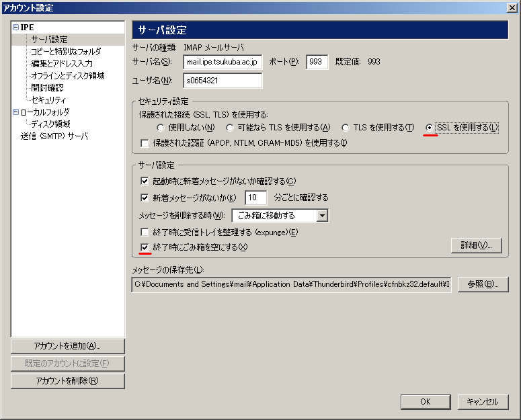Open 送信 (SMTP) サーバ settings
Screen dimensions: 521x420
54,136
